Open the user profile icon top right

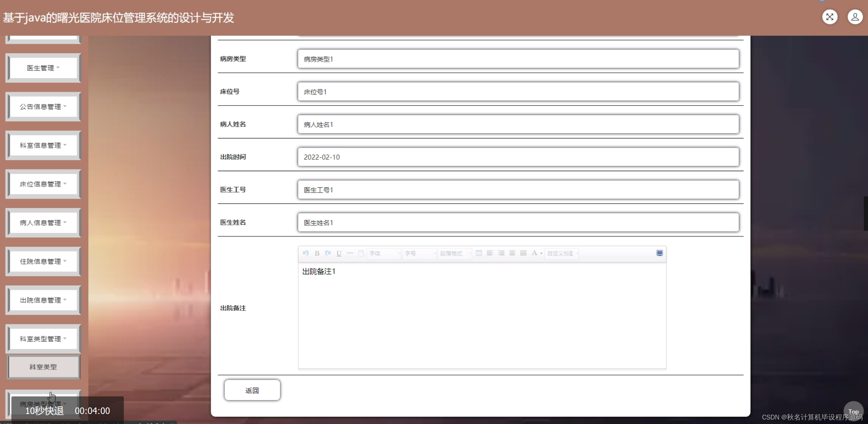tap(855, 17)
